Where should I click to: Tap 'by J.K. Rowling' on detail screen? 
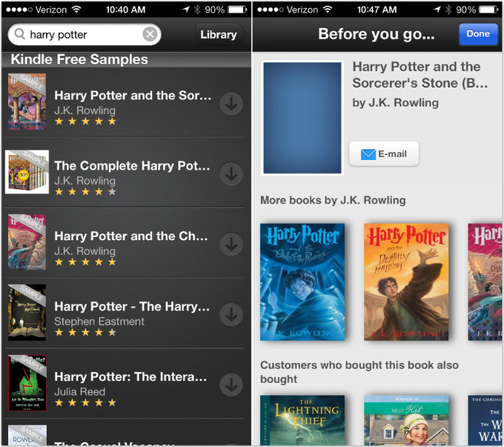click(396, 103)
